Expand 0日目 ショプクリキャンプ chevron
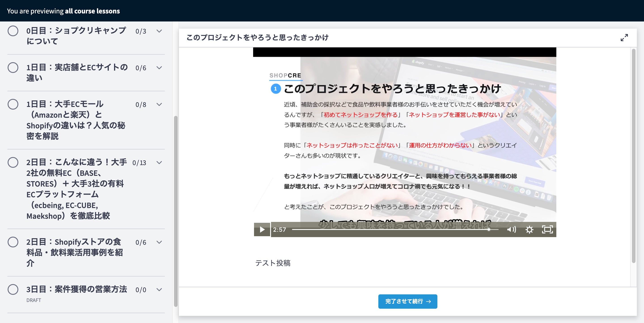Viewport: 644px width, 323px height. click(159, 31)
